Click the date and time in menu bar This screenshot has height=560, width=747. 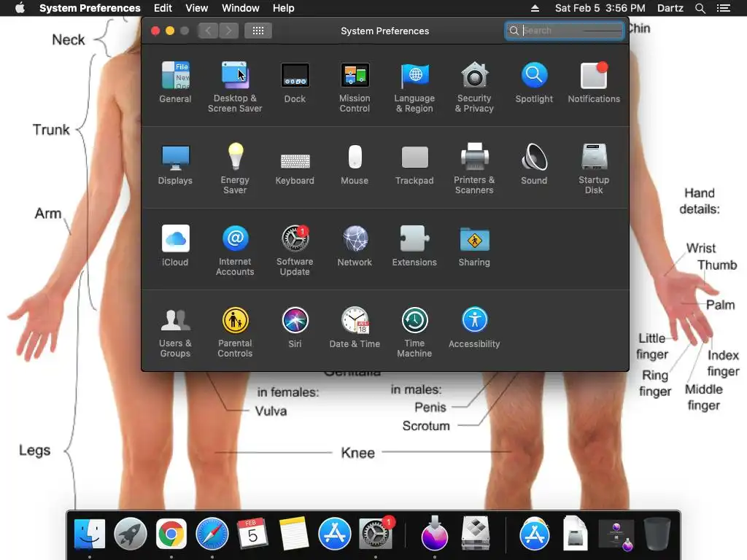[x=600, y=8]
